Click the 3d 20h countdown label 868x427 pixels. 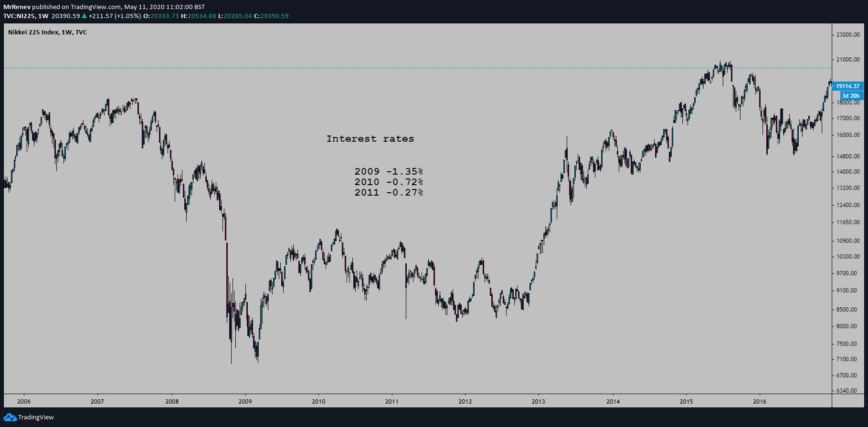point(851,96)
